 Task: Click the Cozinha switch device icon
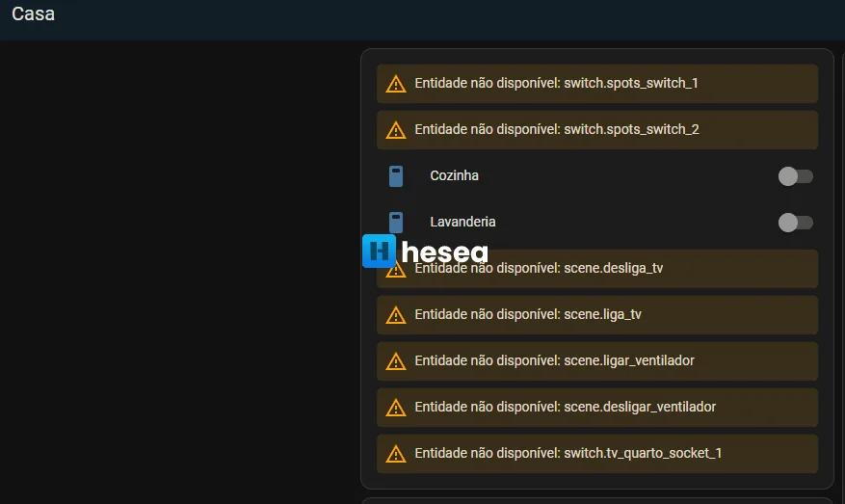[x=396, y=176]
